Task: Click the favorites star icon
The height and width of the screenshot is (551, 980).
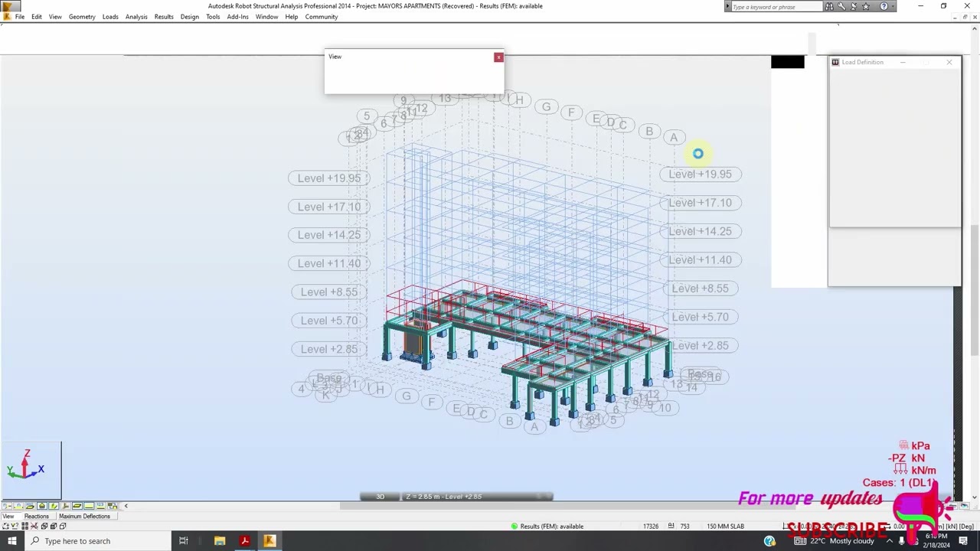Action: pyautogui.click(x=866, y=7)
